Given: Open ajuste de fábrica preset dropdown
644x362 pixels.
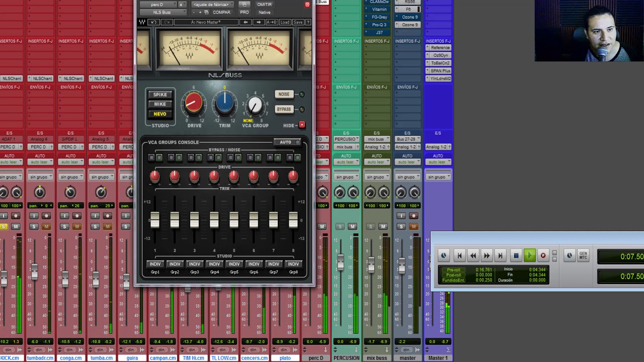Looking at the screenshot, I should tap(213, 5).
